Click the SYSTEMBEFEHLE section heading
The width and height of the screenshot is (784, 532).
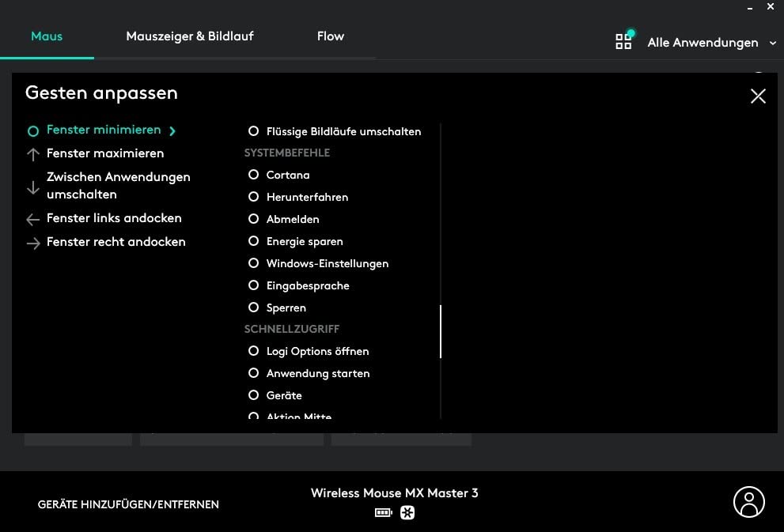[287, 153]
